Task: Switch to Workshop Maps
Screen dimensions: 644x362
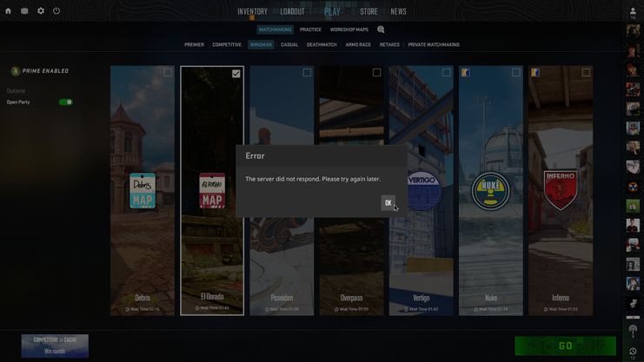Action: coord(349,30)
